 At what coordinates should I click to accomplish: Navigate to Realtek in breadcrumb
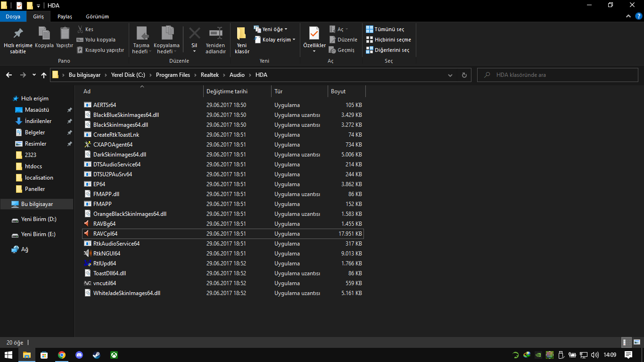[210, 75]
